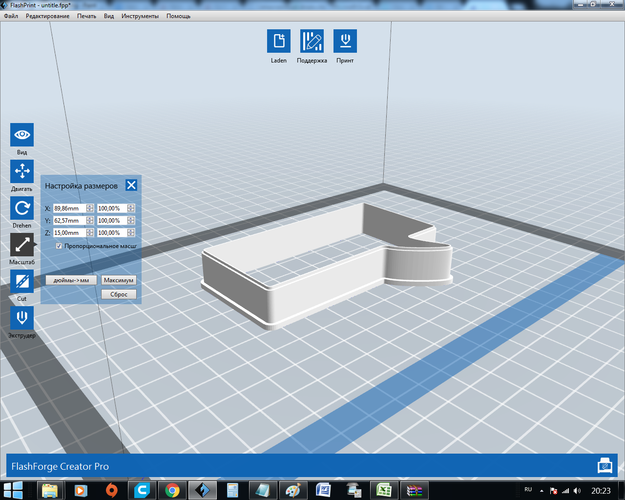Click the stepper on Y percent field
Image resolution: width=625 pixels, height=500 pixels.
(x=131, y=220)
